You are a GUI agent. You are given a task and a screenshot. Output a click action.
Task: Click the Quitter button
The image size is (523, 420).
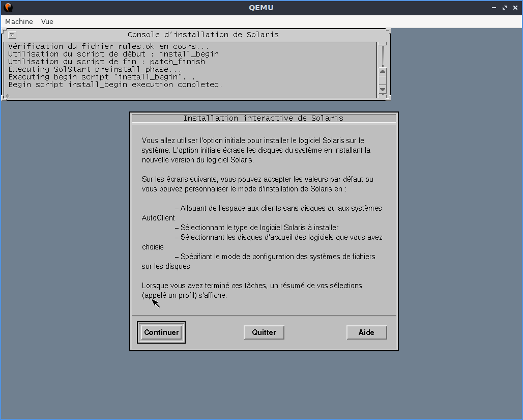(x=264, y=332)
